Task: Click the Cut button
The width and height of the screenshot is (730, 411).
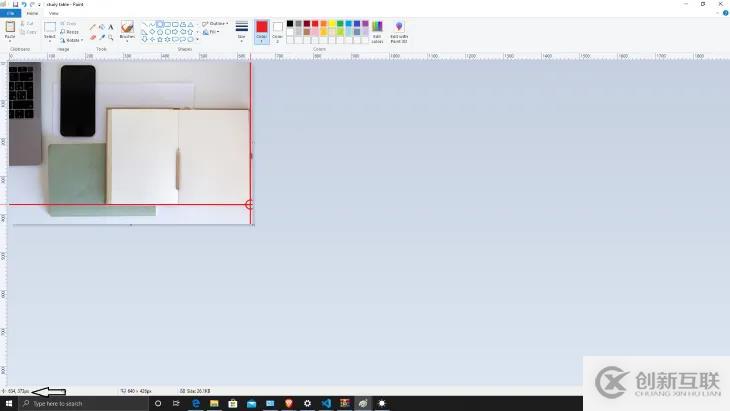Action: (27, 23)
